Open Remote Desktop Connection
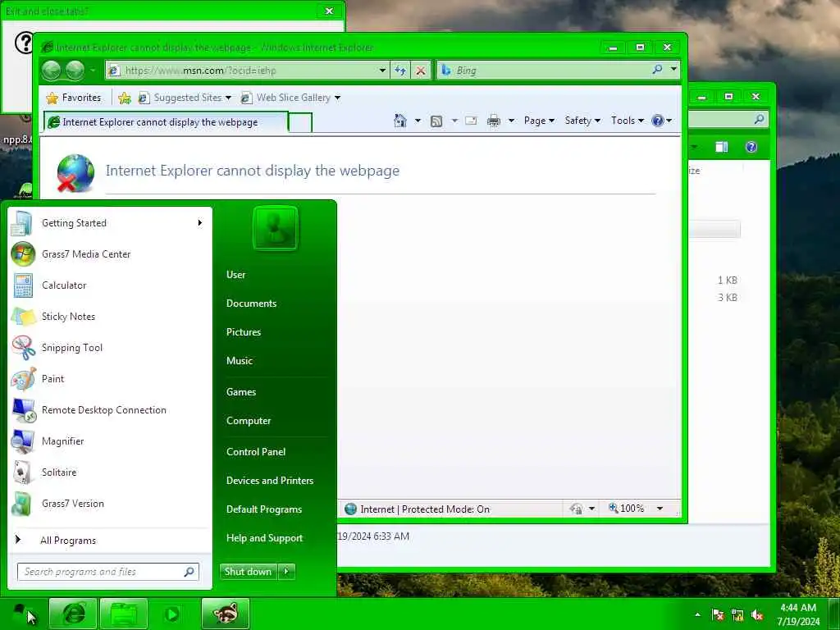Viewport: 840px width, 630px height. click(110, 410)
